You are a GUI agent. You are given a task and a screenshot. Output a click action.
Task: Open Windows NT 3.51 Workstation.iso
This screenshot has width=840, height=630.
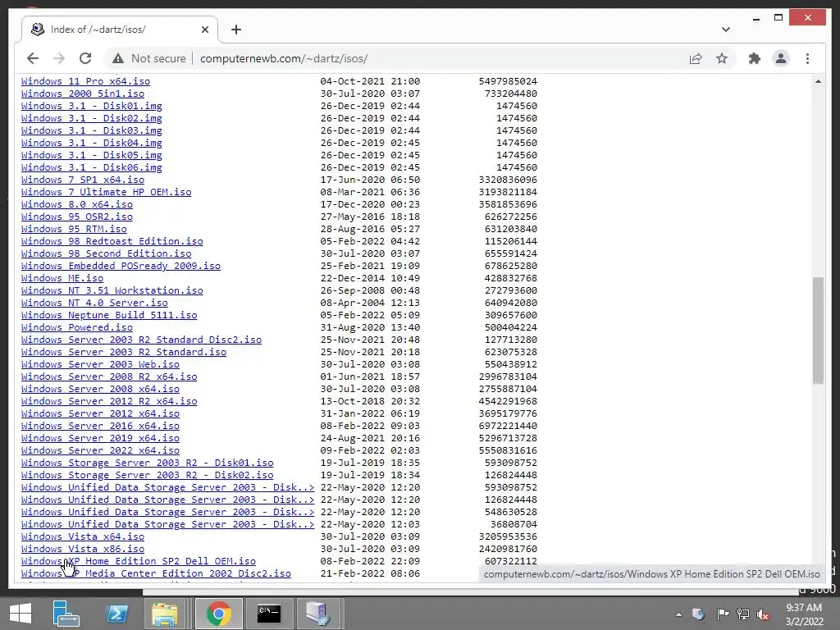click(x=112, y=291)
